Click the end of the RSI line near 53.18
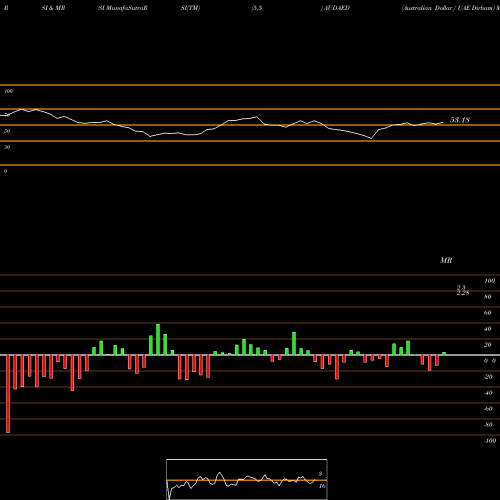The width and height of the screenshot is (500, 500). point(443,122)
